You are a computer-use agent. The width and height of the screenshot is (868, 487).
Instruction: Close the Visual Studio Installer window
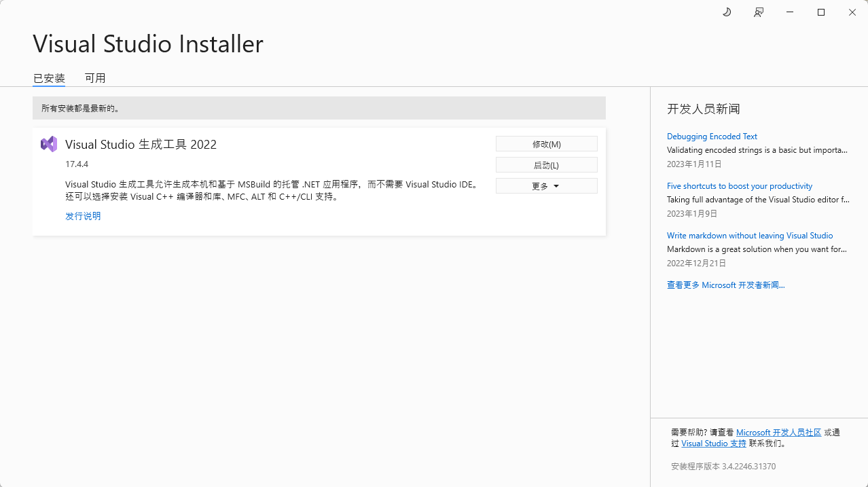pyautogui.click(x=852, y=12)
